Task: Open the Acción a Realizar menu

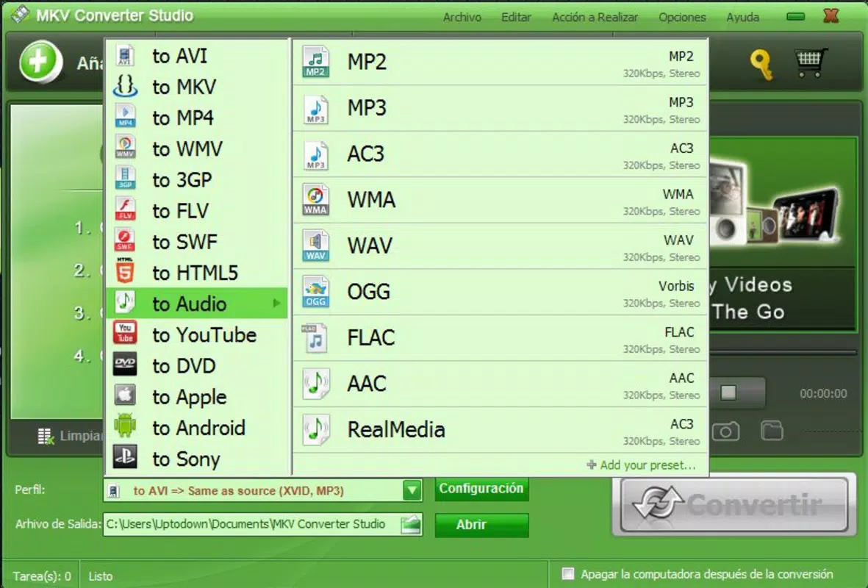Action: (x=595, y=17)
